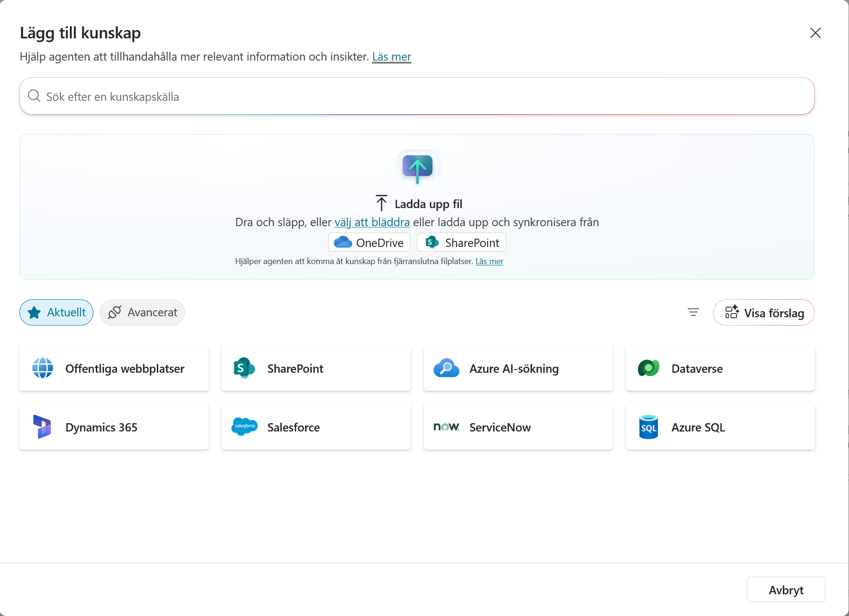Select the Offentliga webbplatser knowledge source
The width and height of the screenshot is (849, 616).
[x=114, y=368]
